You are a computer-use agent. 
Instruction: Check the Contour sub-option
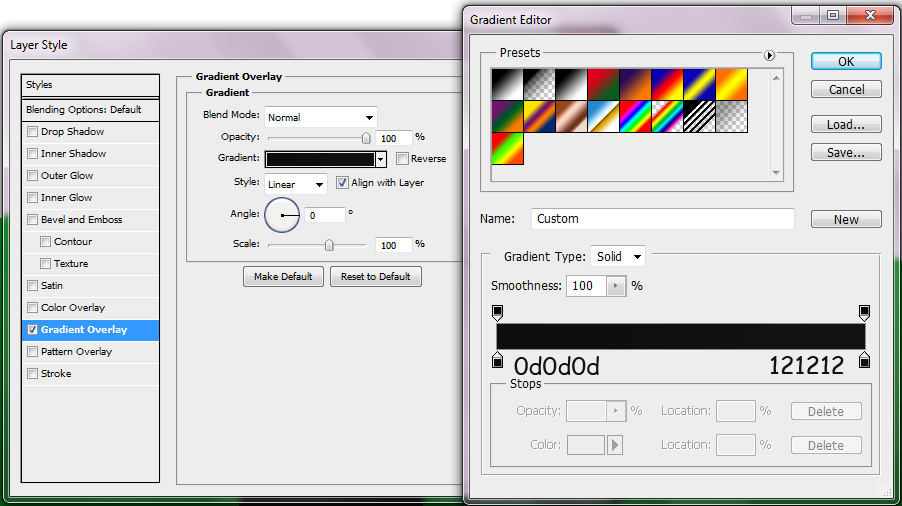[x=45, y=242]
